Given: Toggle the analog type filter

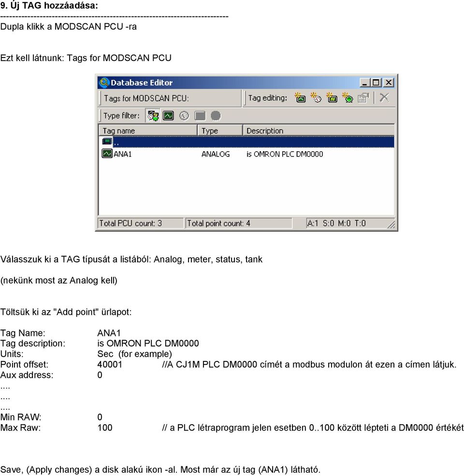Looking at the screenshot, I should [168, 115].
